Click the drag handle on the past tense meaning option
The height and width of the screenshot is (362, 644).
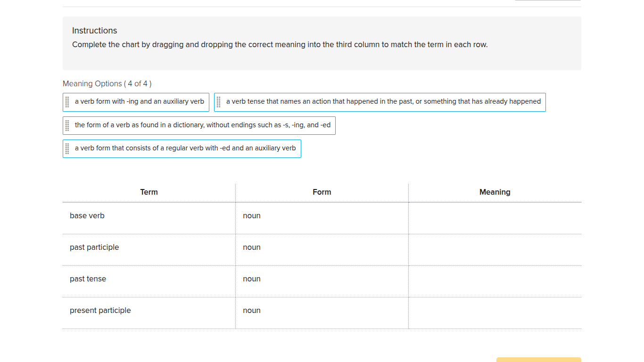[219, 102]
